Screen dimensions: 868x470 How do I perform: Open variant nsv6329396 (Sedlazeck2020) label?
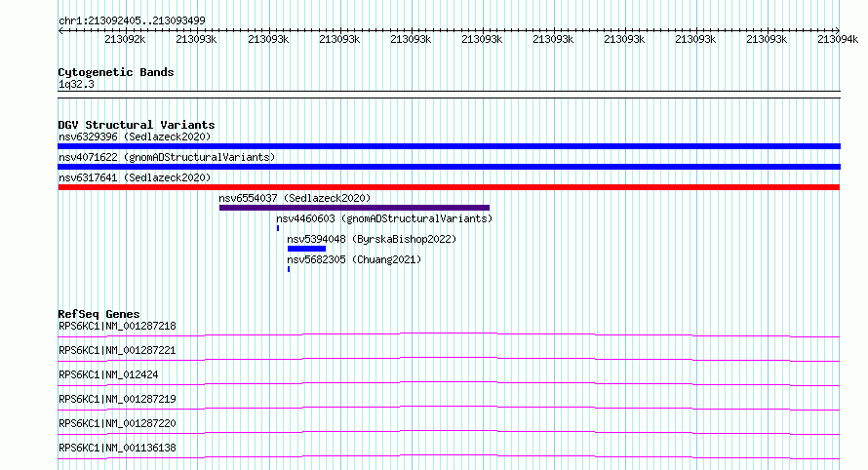pos(135,137)
